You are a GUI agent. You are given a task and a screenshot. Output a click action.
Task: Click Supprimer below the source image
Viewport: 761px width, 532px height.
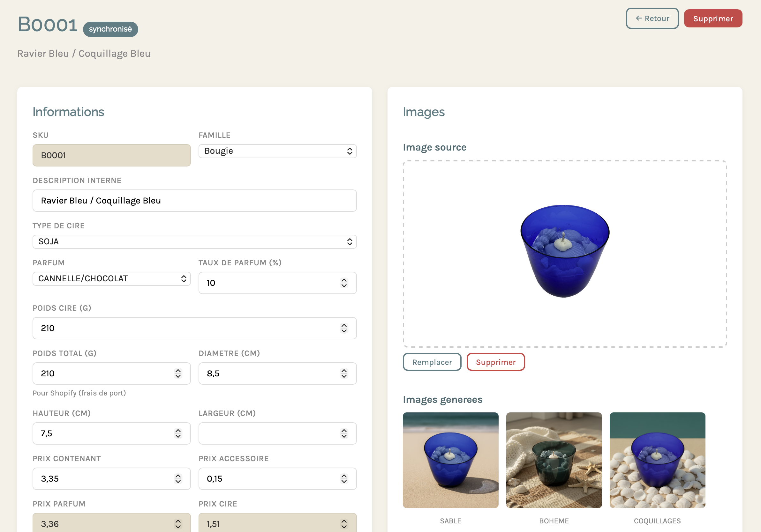(x=495, y=362)
